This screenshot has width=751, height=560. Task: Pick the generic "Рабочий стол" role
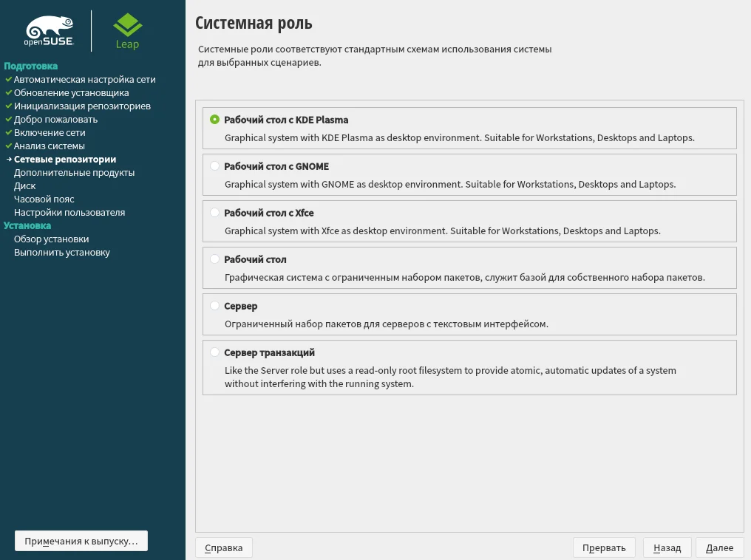click(215, 259)
